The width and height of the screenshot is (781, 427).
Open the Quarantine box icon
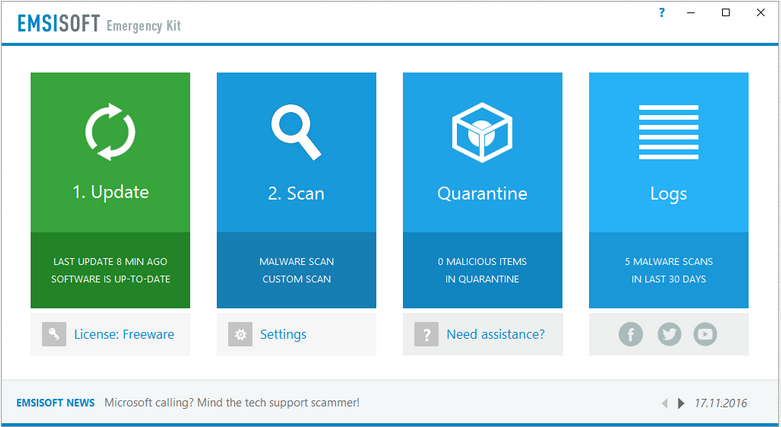tap(482, 132)
